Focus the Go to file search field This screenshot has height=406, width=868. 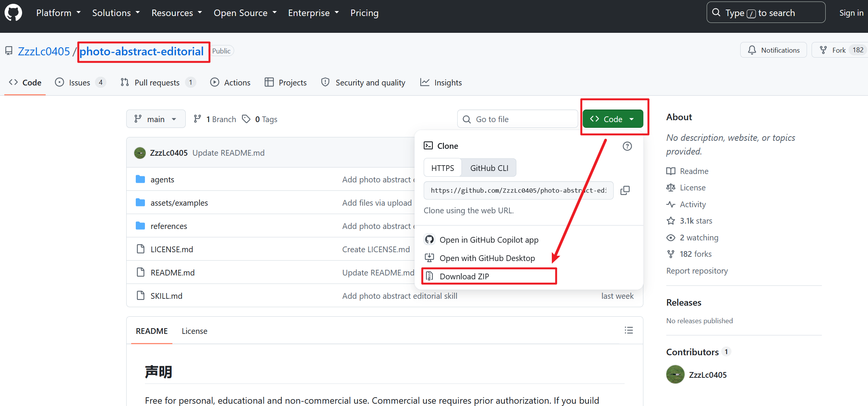(518, 119)
